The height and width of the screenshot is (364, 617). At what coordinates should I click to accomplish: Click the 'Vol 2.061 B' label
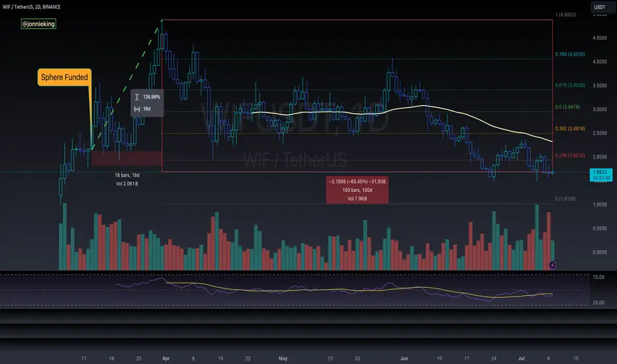click(126, 184)
